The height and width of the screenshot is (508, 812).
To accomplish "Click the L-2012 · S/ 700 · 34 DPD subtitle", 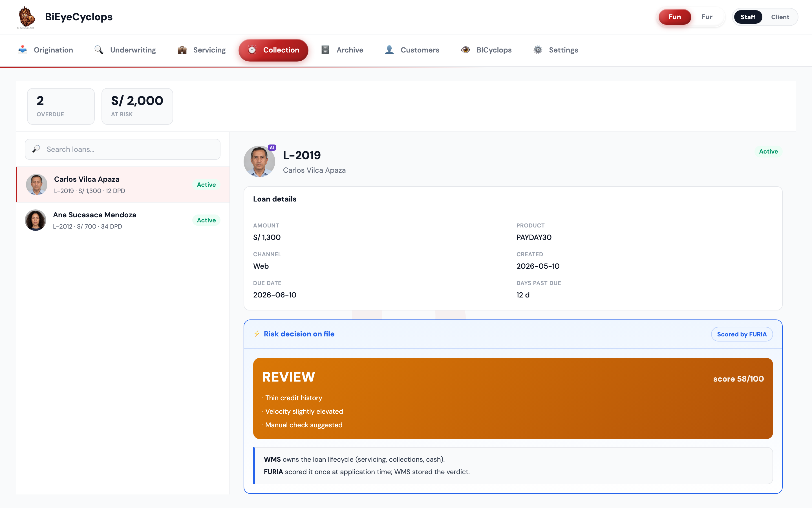I will pos(87,226).
